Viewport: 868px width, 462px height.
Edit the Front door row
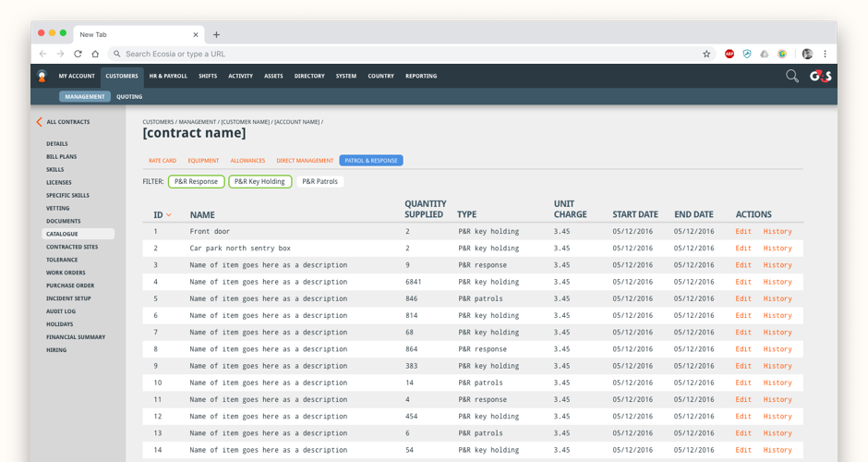[742, 232]
